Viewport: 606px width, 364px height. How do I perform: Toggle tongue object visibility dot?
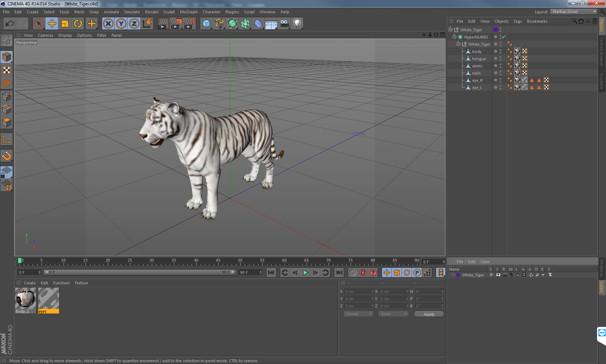pyautogui.click(x=496, y=58)
